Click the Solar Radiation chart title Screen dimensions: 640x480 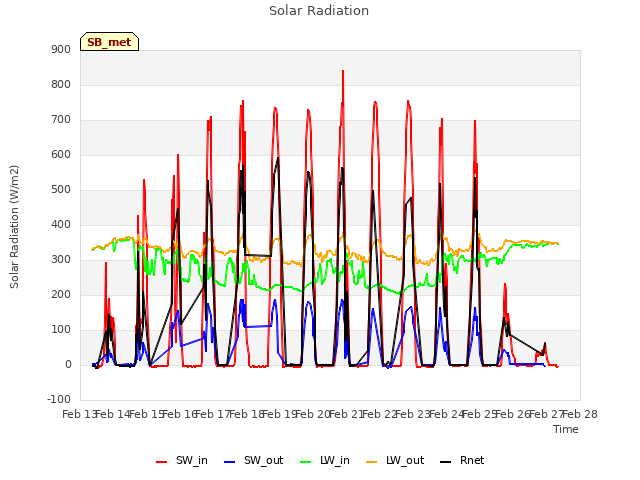319,11
